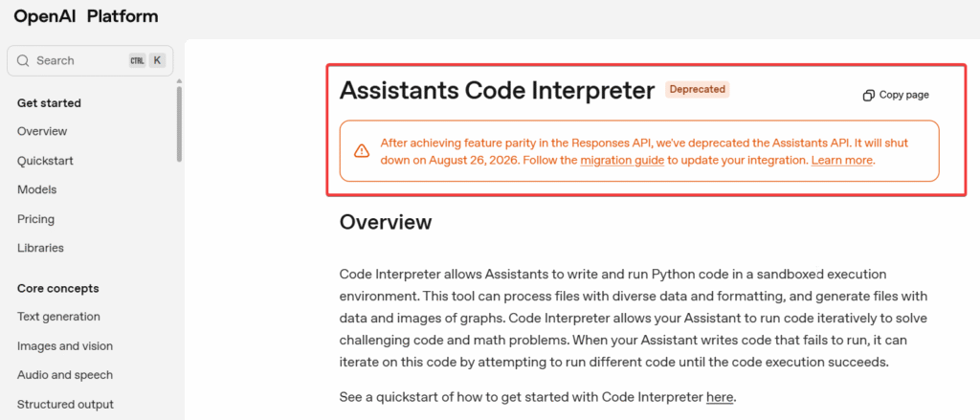The image size is (980, 420).
Task: Follow the migration guide link
Action: click(x=622, y=161)
